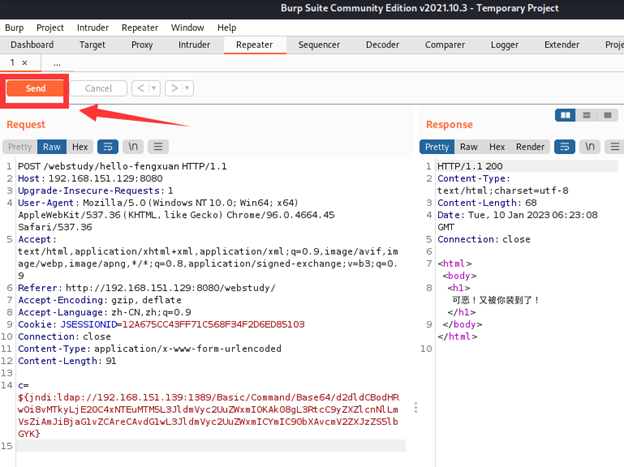
Task: Open the forward-history dropdown arrow
Action: coord(187,88)
